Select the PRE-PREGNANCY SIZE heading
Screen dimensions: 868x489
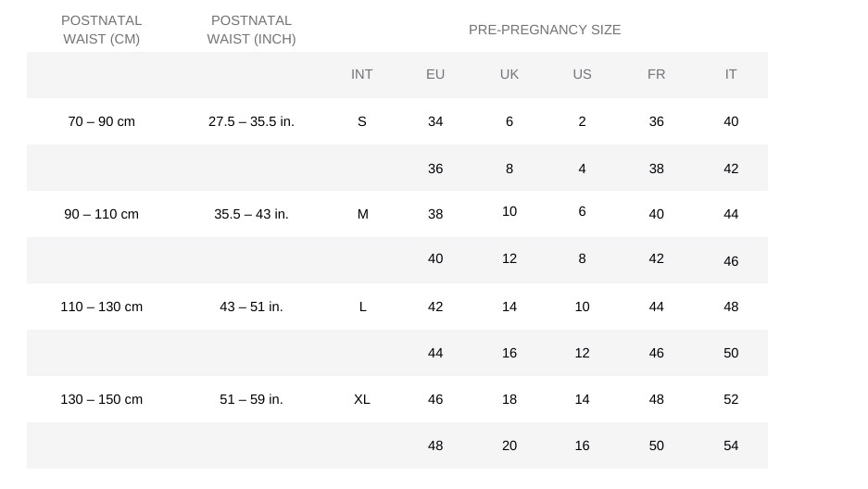[x=545, y=30]
